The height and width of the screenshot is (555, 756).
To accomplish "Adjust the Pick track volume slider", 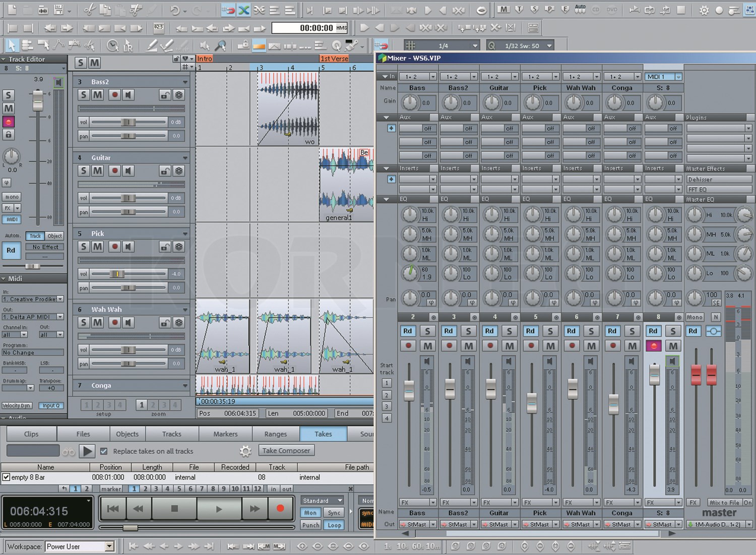I will [x=117, y=274].
